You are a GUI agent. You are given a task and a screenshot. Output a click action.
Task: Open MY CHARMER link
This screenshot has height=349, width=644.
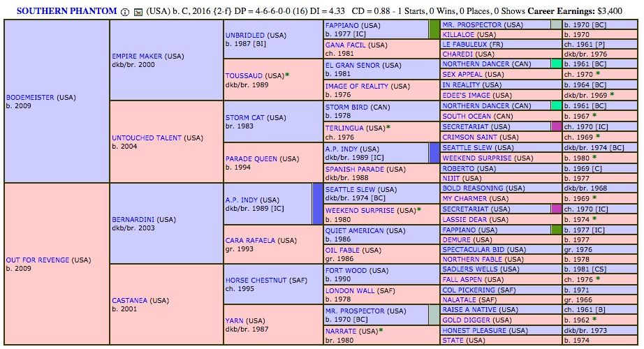tap(464, 199)
